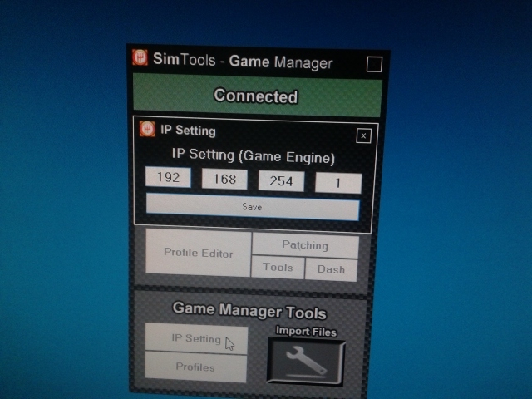This screenshot has width=532, height=399.
Task: Open the Profile Editor
Action: click(198, 253)
